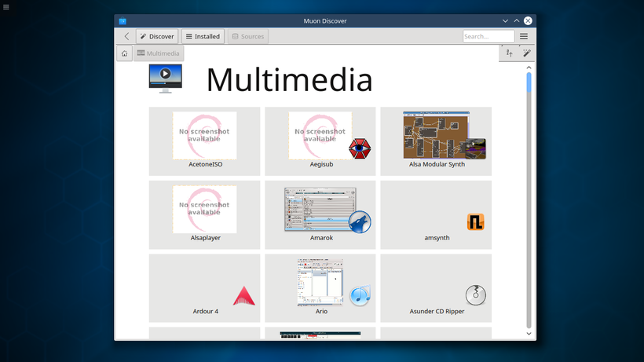Select the Ardour 4 label
The width and height of the screenshot is (644, 362).
coord(205,311)
